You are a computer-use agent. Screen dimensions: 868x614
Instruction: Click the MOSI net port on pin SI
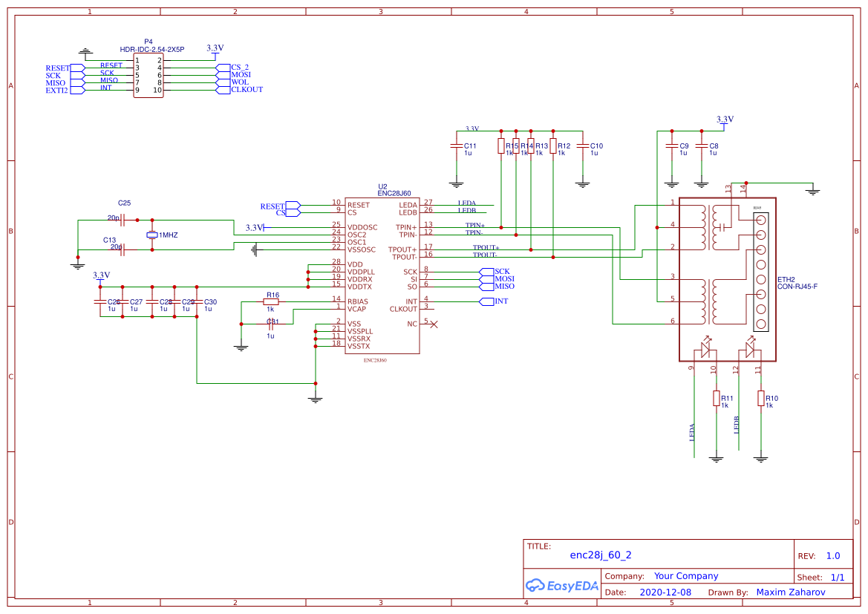[x=487, y=279]
